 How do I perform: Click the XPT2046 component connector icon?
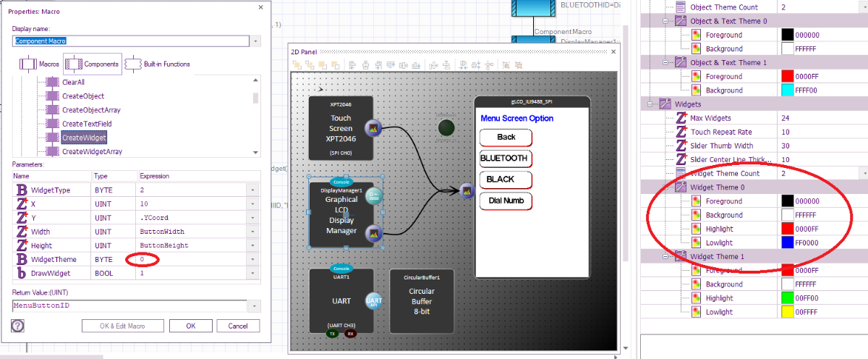click(373, 128)
